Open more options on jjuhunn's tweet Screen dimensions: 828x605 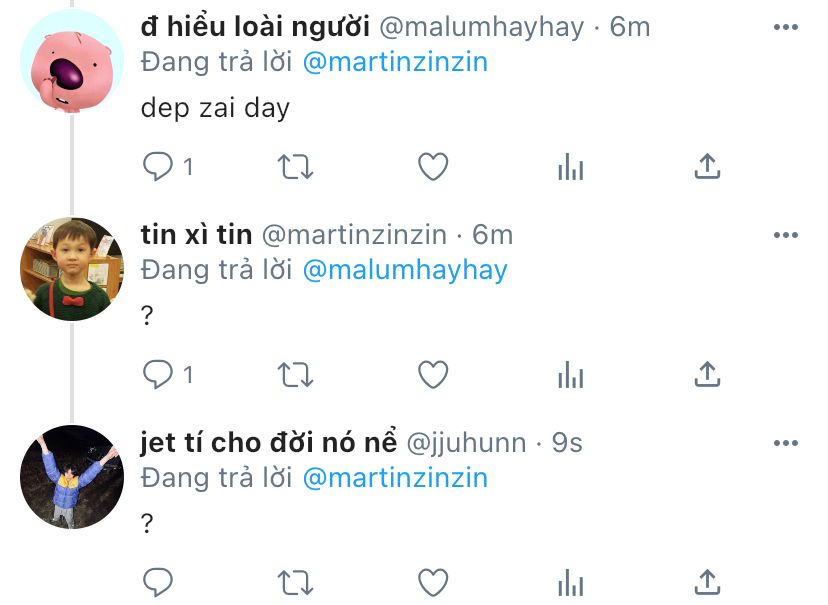(x=786, y=443)
